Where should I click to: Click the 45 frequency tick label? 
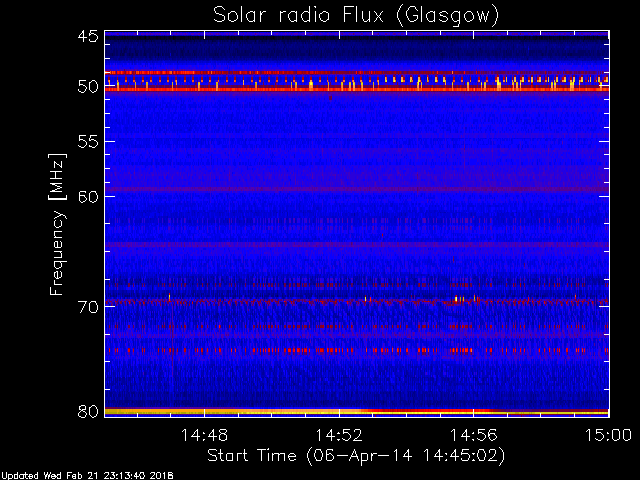pyautogui.click(x=88, y=36)
